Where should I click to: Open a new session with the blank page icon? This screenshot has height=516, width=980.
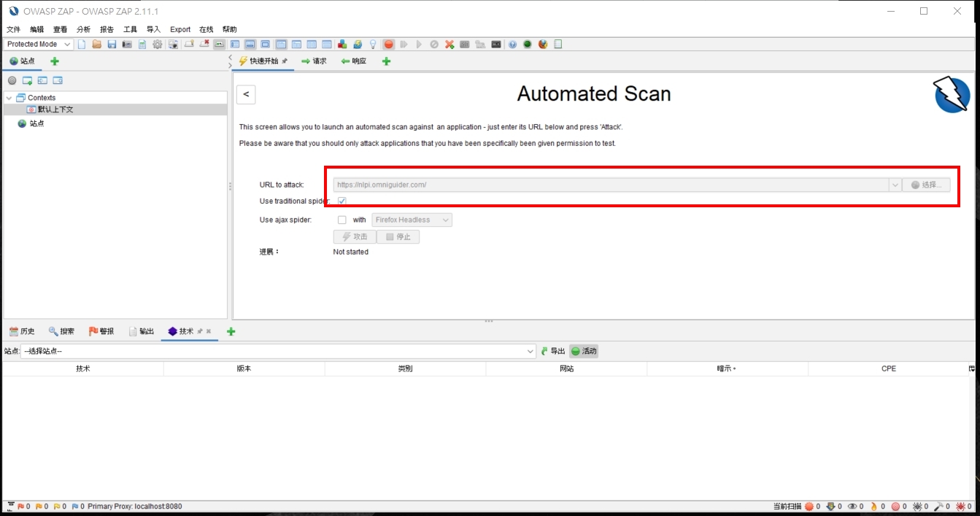point(82,44)
